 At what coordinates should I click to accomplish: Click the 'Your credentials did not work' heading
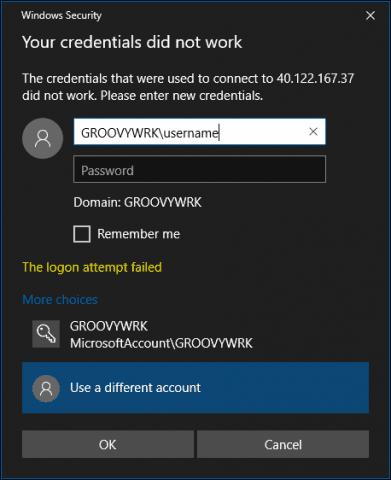click(132, 42)
